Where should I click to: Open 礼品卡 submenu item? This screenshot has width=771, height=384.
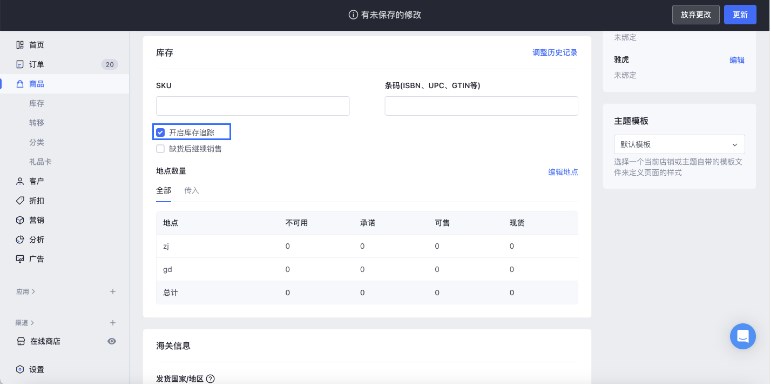pyautogui.click(x=40, y=162)
